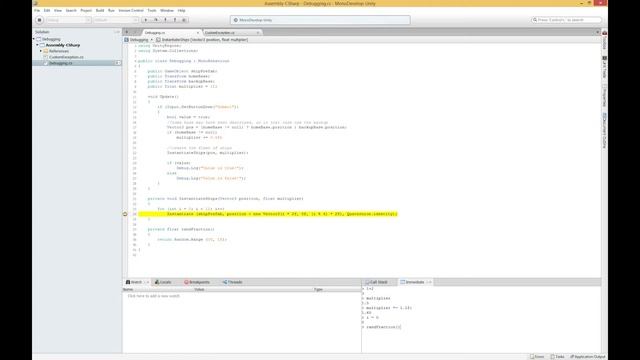This screenshot has height=360, width=640.
Task: Click 'Click here to add a new watch'
Action: [x=153, y=296]
